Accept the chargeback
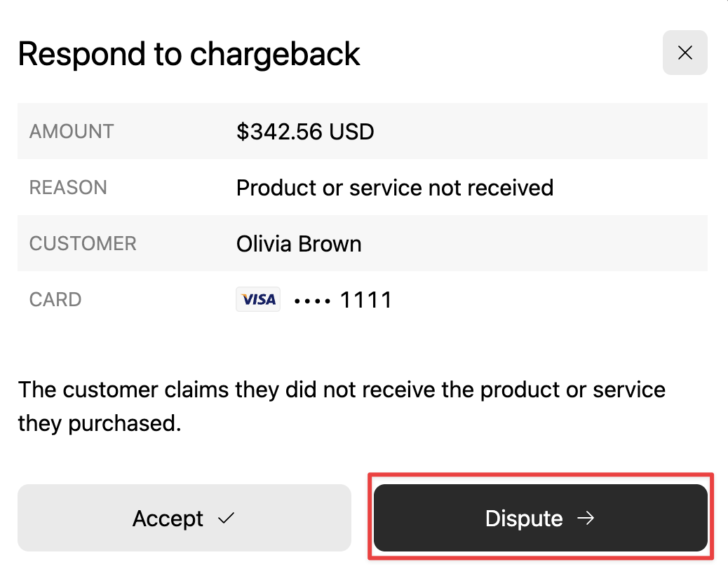The image size is (728, 569). point(184,519)
